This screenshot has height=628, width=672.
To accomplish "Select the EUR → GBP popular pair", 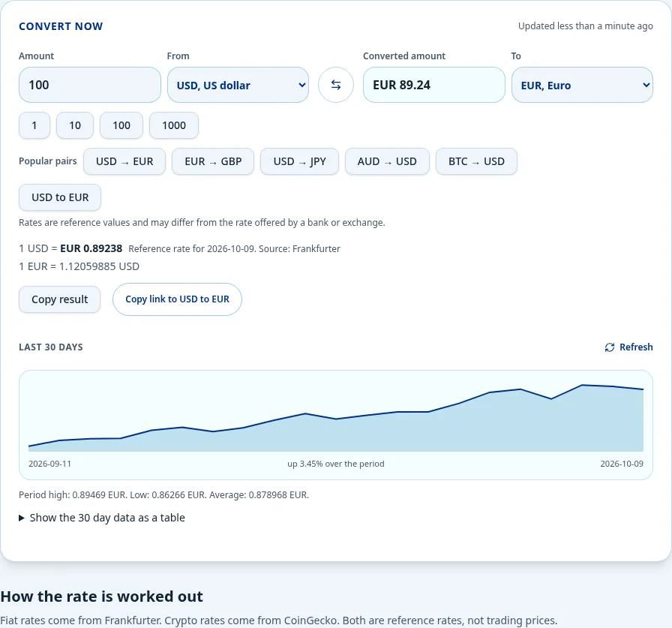I will [213, 161].
